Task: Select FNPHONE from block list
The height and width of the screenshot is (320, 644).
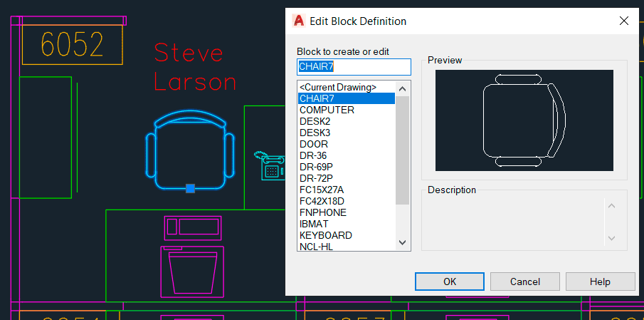Action: pyautogui.click(x=323, y=212)
